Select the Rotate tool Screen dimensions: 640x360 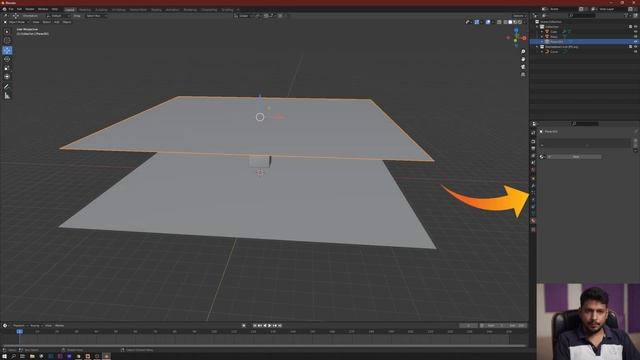7,59
